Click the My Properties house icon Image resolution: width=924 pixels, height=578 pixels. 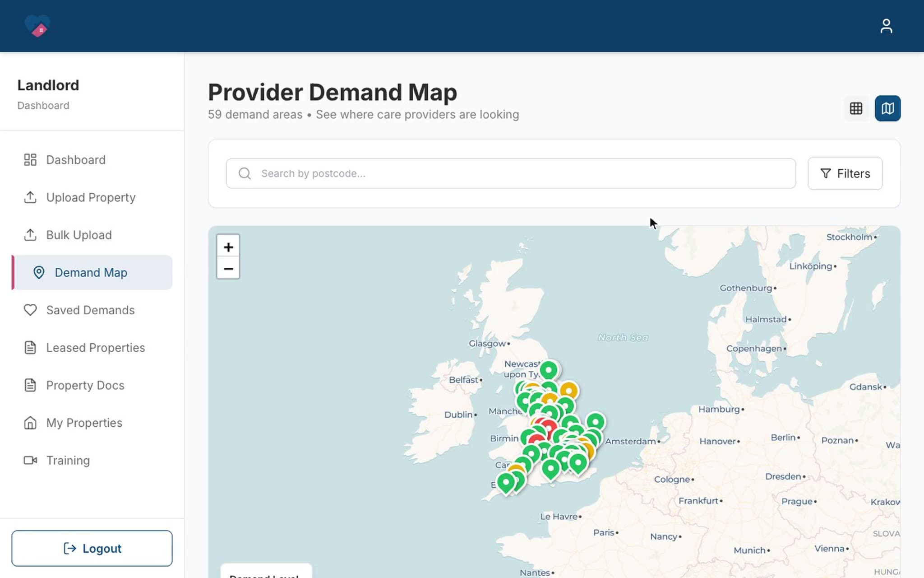[x=30, y=423]
